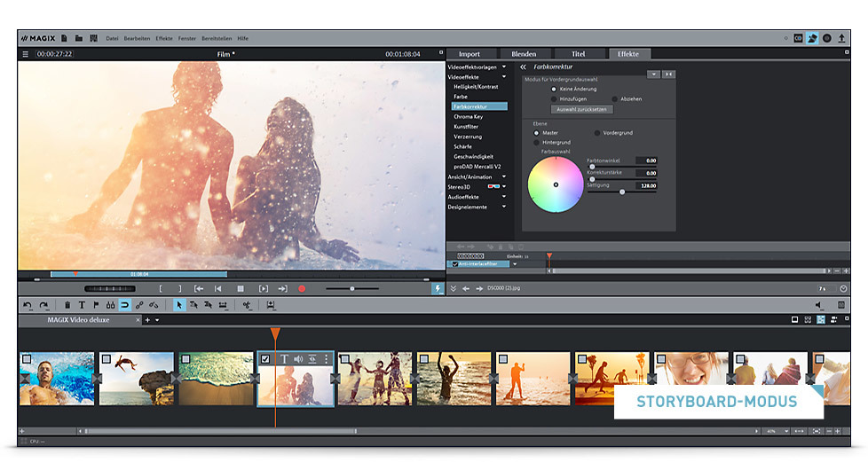This screenshot has height=462, width=868.
Task: Click the red record button
Action: (302, 288)
